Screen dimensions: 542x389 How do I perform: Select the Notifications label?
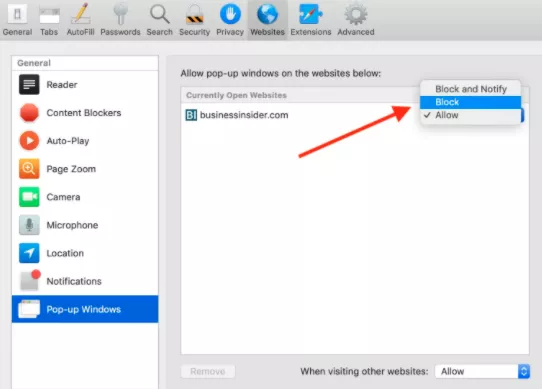(74, 281)
